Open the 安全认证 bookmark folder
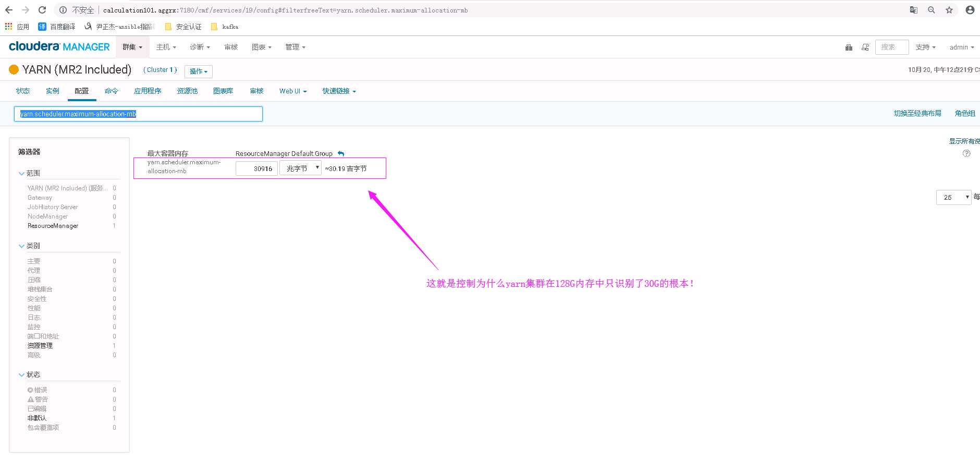Viewport: 980px width, 460px height. point(183,27)
